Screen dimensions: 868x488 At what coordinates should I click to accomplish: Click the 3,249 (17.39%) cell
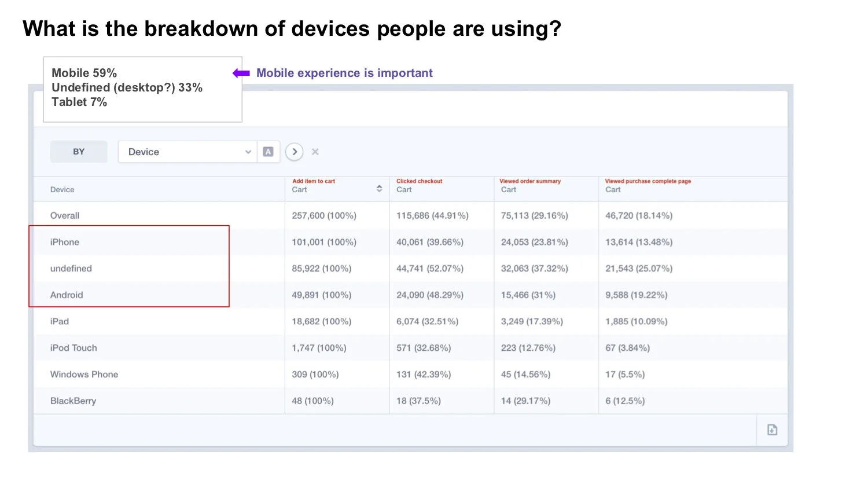point(532,321)
